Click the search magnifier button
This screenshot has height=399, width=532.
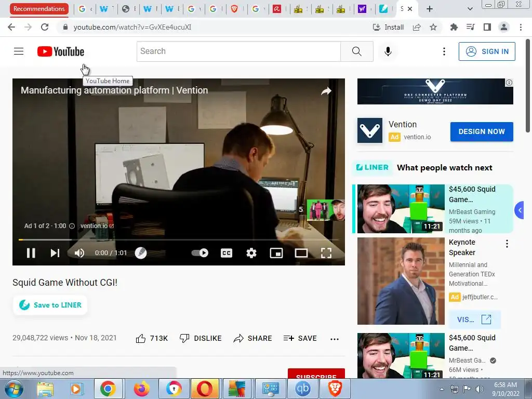[x=356, y=51]
